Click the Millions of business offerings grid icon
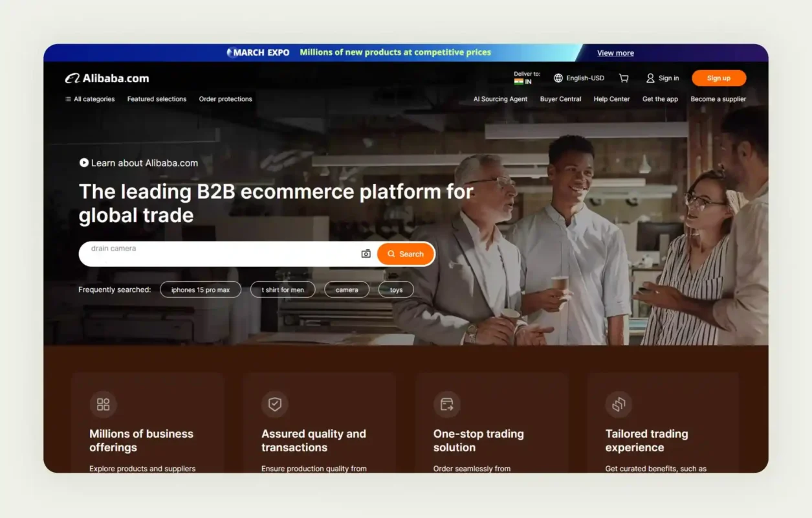The height and width of the screenshot is (518, 812). coord(104,404)
